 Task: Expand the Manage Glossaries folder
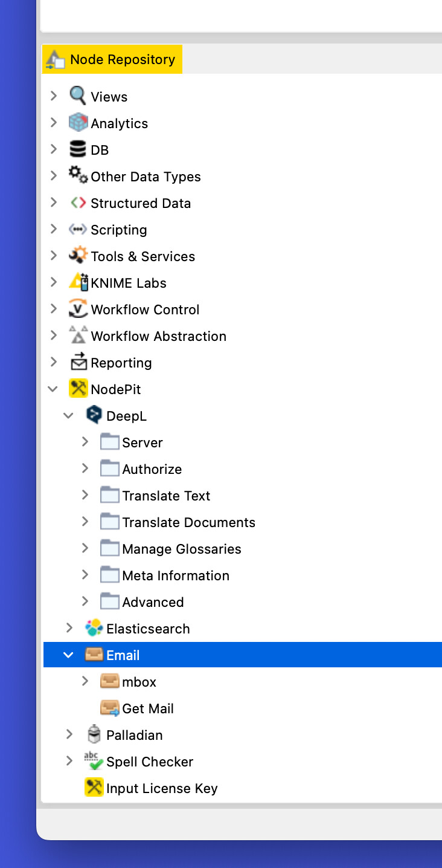pos(85,548)
